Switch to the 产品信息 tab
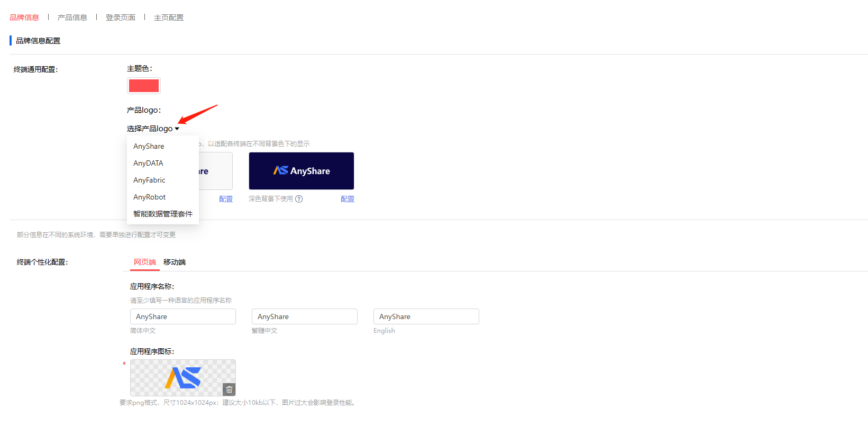The height and width of the screenshot is (444, 868). pos(72,17)
